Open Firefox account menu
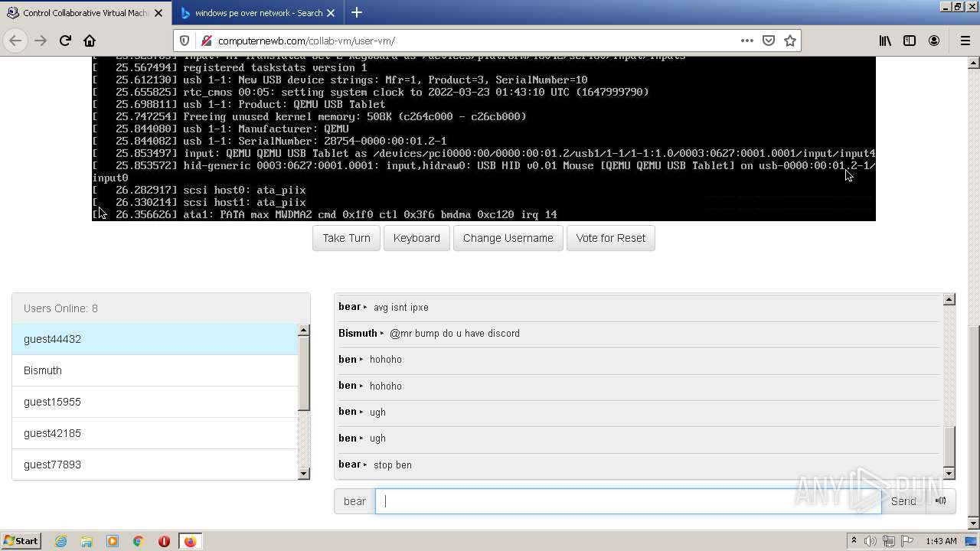 (934, 41)
